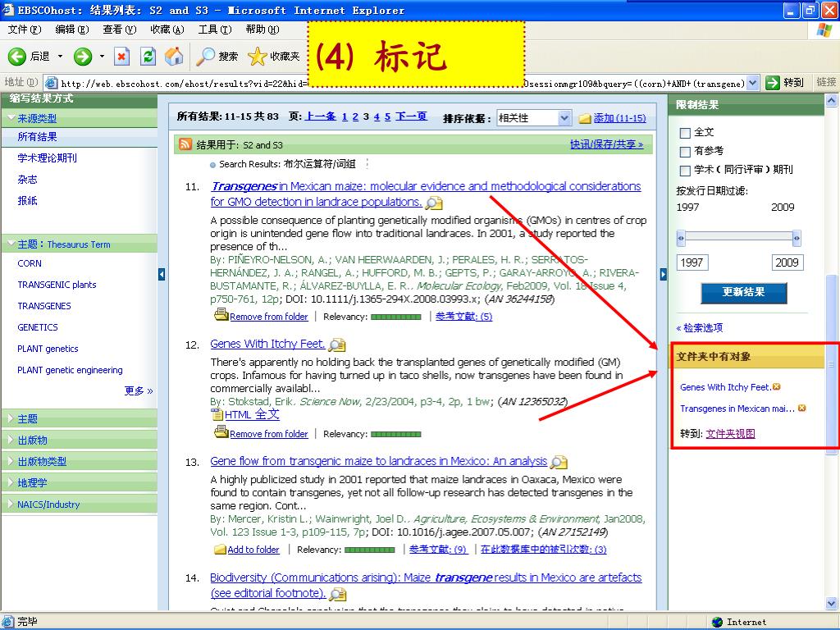840x630 pixels.
Task: Click the 1997 start year field
Action: point(692,262)
